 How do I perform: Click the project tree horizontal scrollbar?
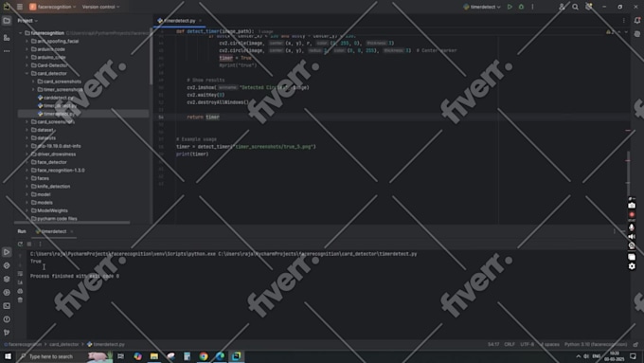tap(72, 223)
